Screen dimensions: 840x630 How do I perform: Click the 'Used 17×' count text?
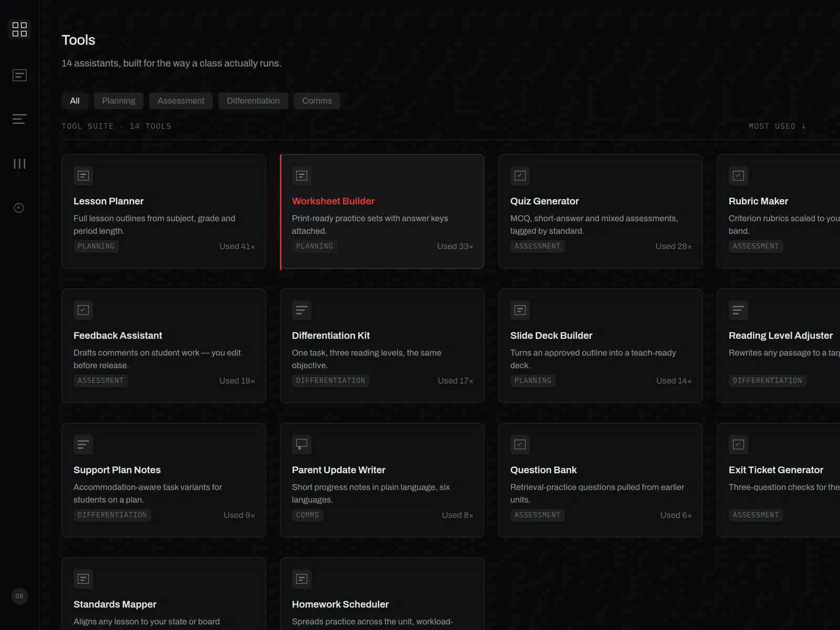(x=456, y=381)
